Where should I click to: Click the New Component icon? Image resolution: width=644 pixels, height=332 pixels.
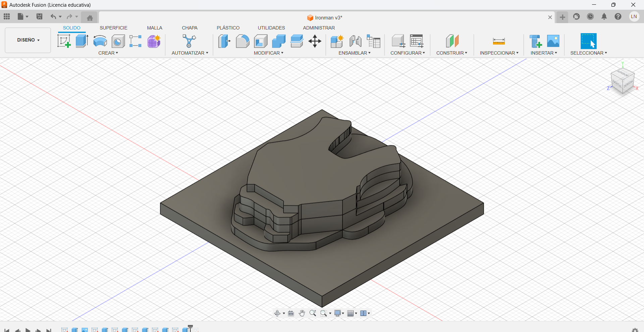click(337, 41)
